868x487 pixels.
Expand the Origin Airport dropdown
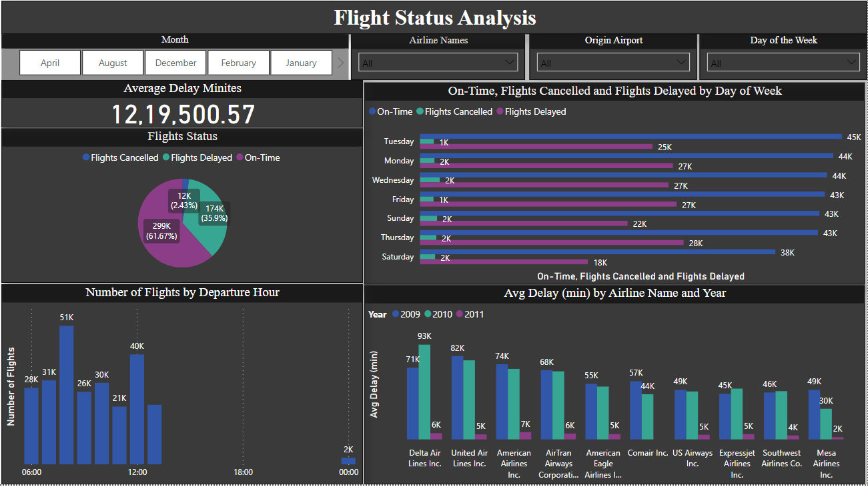pos(613,63)
